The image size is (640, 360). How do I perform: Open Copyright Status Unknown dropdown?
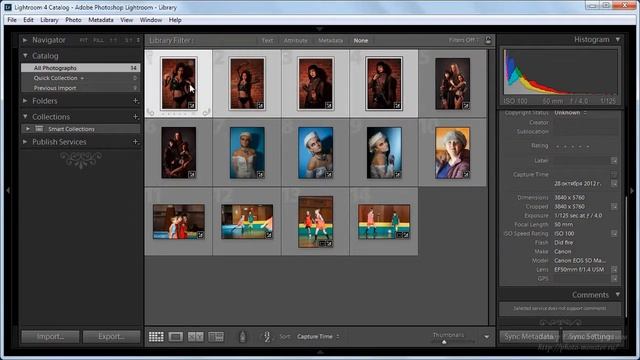[570, 113]
